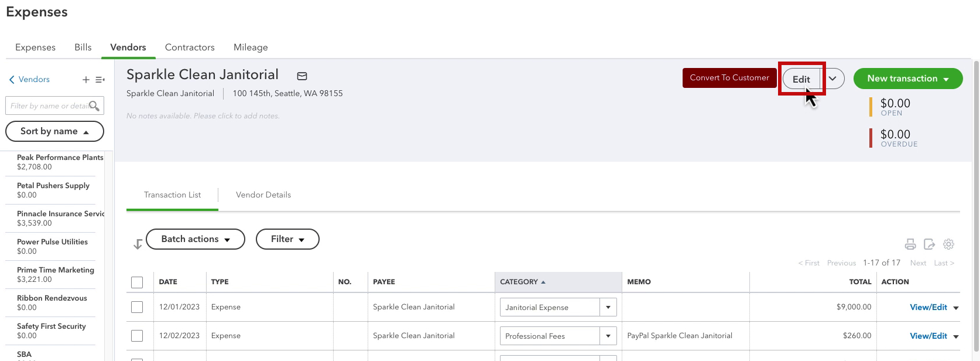Export transaction list using export icon
Image resolution: width=980 pixels, height=361 pixels.
tap(929, 244)
